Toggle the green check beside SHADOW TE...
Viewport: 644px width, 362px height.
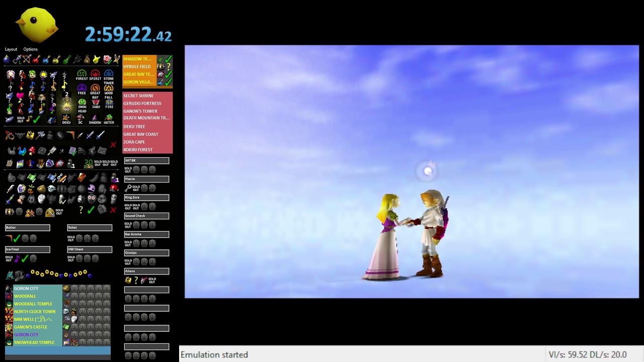coord(168,59)
